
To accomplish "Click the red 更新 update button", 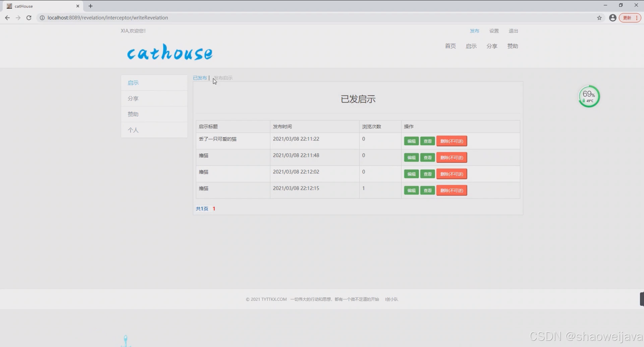I will pyautogui.click(x=627, y=18).
